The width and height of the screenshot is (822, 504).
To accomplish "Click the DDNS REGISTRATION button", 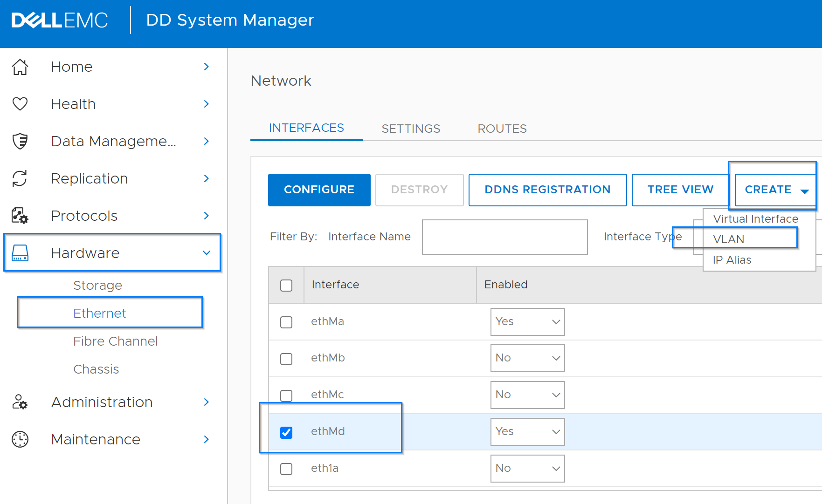I will click(x=547, y=190).
